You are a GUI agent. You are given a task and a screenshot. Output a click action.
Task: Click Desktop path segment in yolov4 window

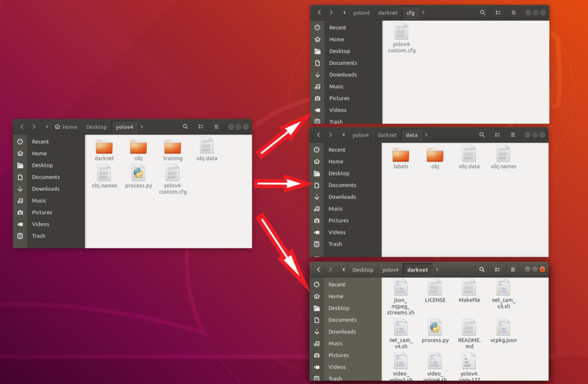[x=96, y=127]
